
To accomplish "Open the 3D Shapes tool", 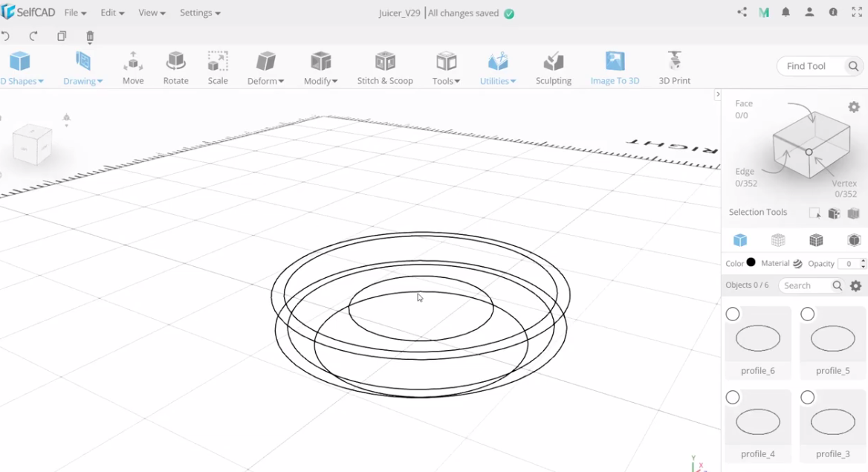I will click(x=21, y=68).
